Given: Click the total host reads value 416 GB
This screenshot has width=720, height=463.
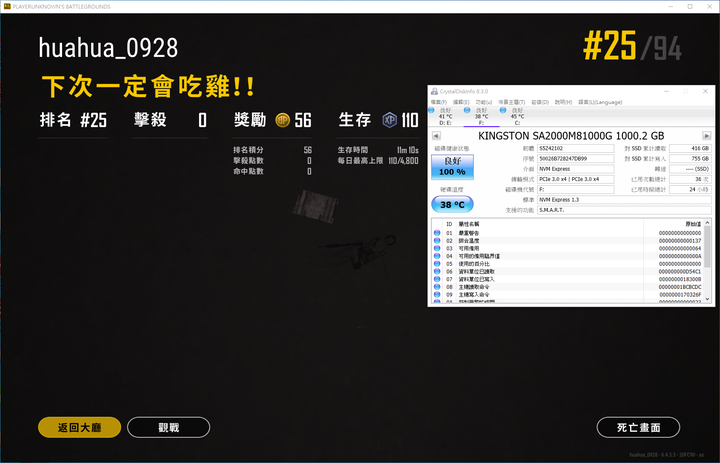Looking at the screenshot, I should coord(690,148).
